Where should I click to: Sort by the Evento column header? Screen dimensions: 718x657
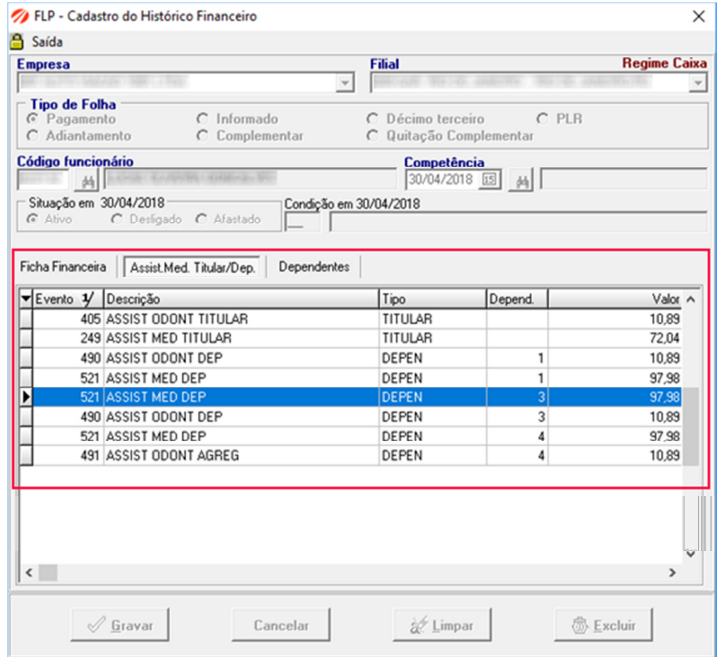click(x=68, y=299)
